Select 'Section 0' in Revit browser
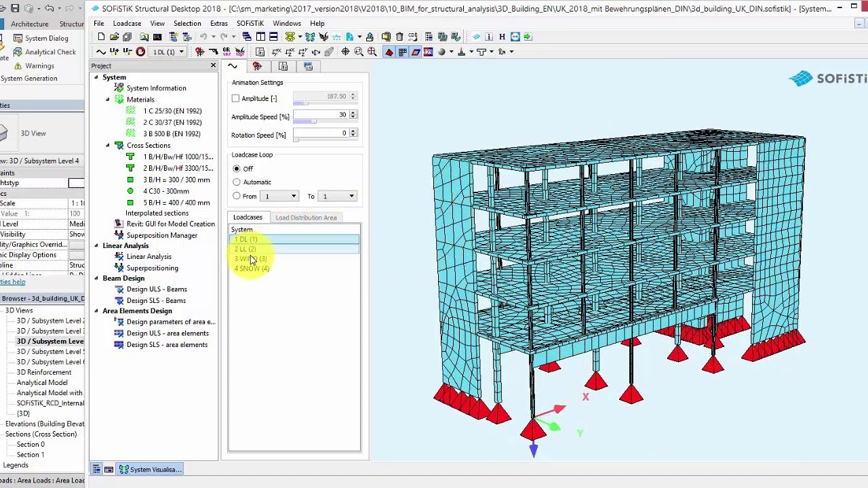 pos(31,445)
